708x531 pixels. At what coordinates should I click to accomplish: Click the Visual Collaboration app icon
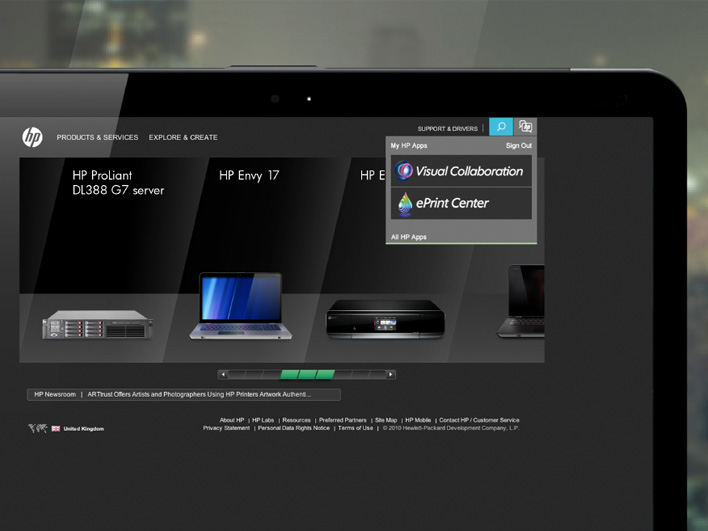(x=404, y=171)
